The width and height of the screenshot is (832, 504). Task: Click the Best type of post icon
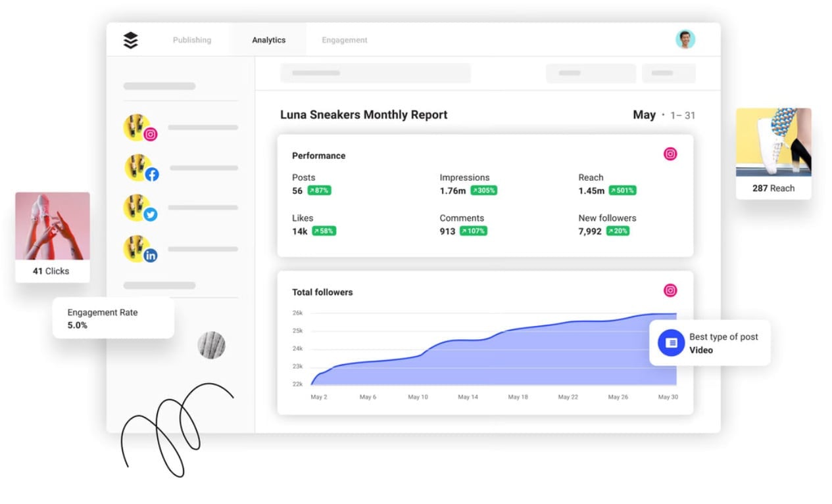click(671, 343)
